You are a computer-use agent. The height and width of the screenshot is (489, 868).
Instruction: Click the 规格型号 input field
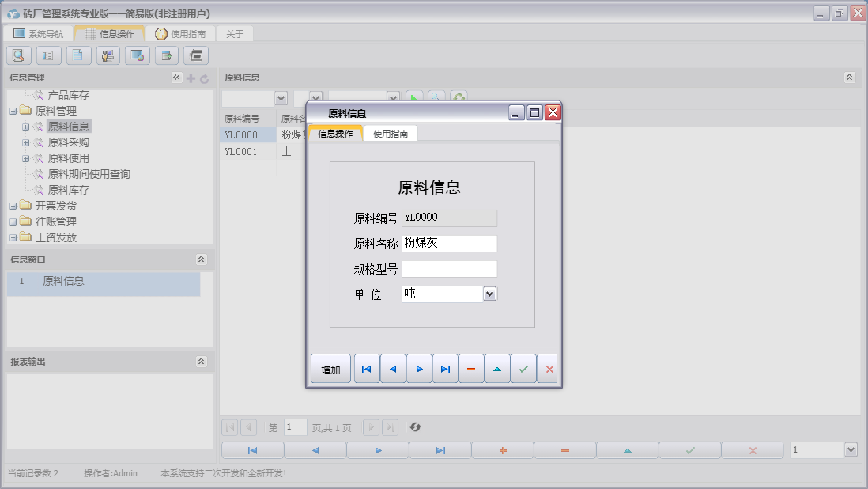pyautogui.click(x=449, y=269)
